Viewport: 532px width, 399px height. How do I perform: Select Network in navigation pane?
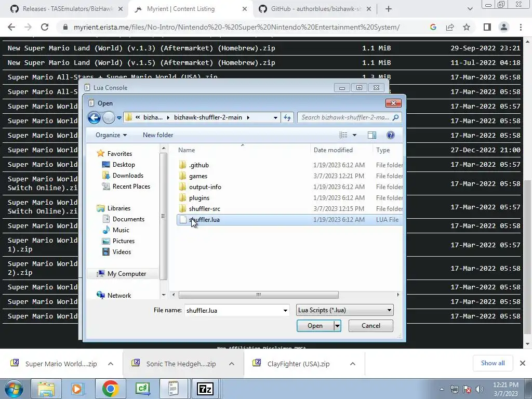119,296
